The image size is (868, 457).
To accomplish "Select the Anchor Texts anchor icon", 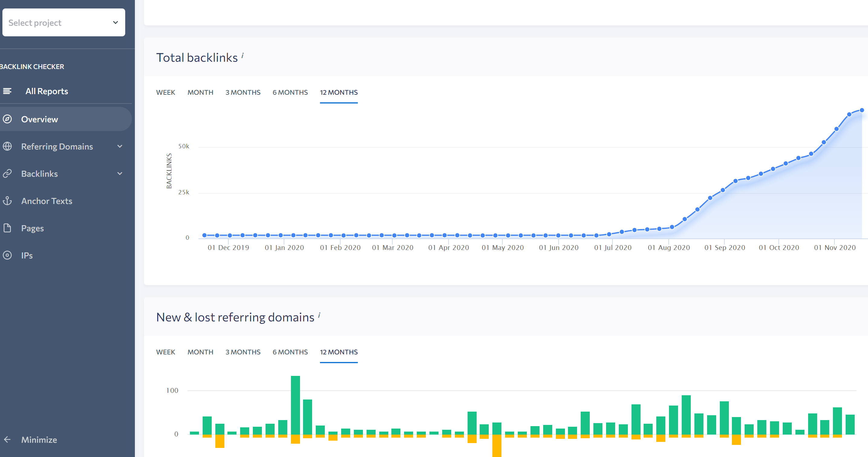I will (8, 201).
